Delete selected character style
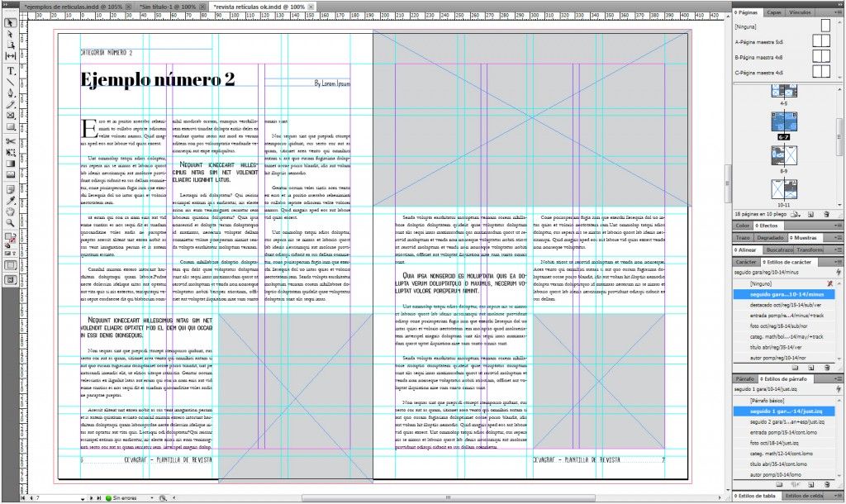Image resolution: width=846 pixels, height=504 pixels. pyautogui.click(x=826, y=368)
